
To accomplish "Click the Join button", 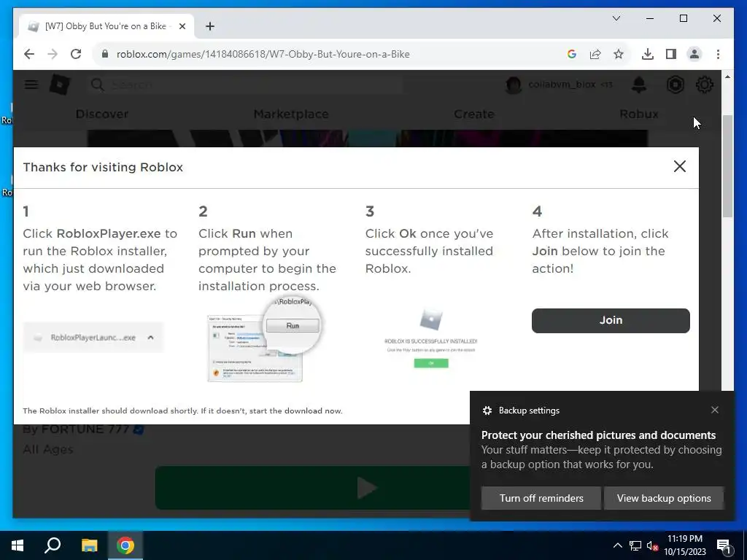I will point(611,321).
